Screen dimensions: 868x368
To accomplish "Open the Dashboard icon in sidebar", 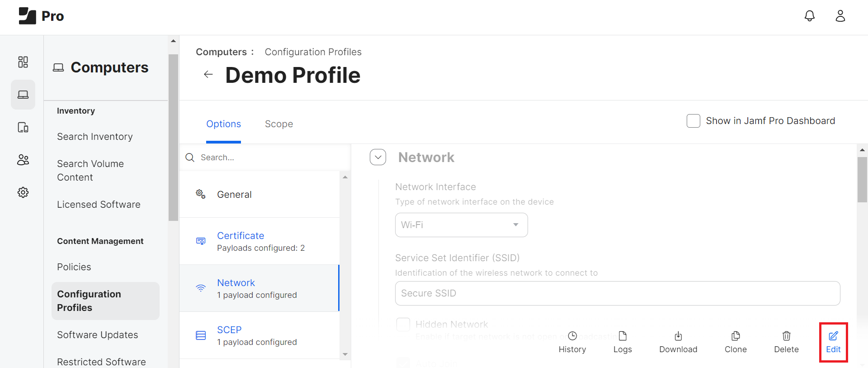I will pyautogui.click(x=23, y=62).
